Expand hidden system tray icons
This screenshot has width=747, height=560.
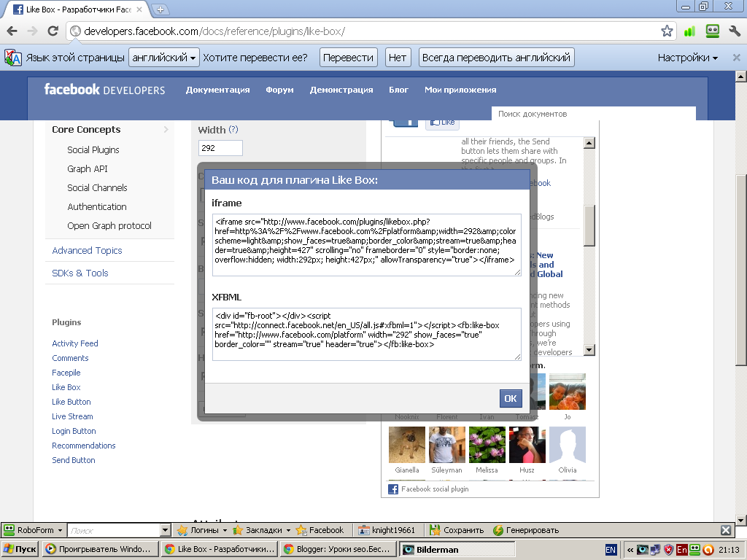[x=630, y=550]
